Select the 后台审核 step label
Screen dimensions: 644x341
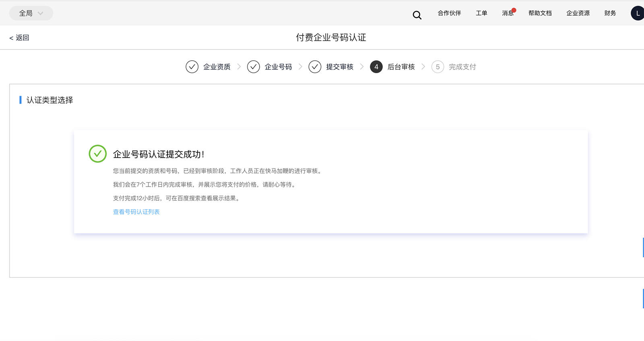[401, 67]
